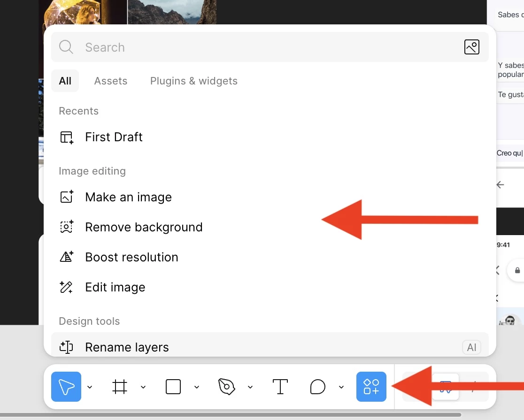Click the Edit image wand icon
Viewport: 524px width, 420px height.
66,287
